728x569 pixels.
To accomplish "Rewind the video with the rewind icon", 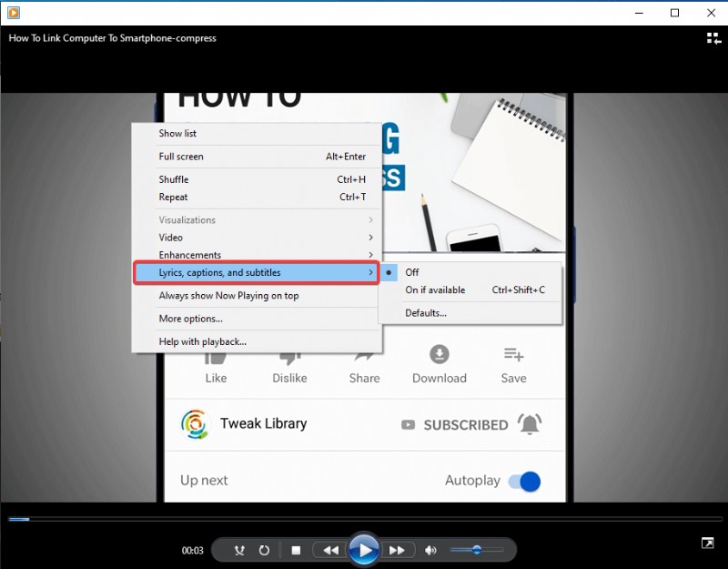I will pyautogui.click(x=332, y=550).
